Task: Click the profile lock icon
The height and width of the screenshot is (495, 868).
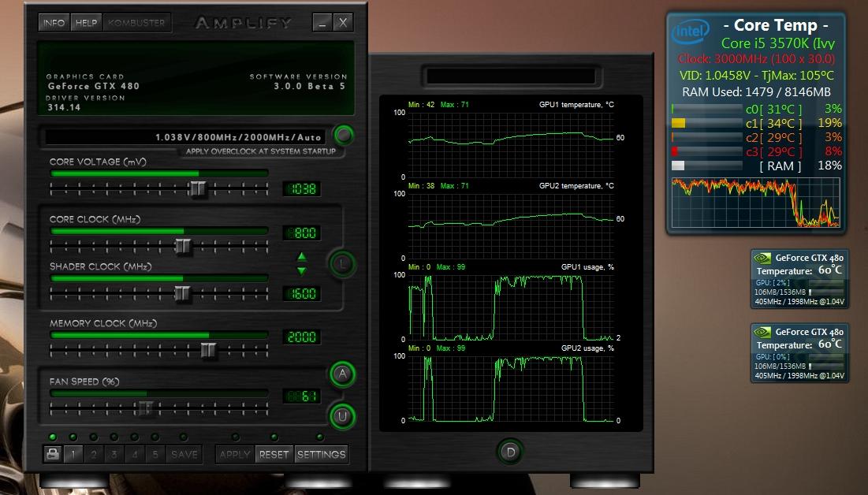Action: pos(53,455)
